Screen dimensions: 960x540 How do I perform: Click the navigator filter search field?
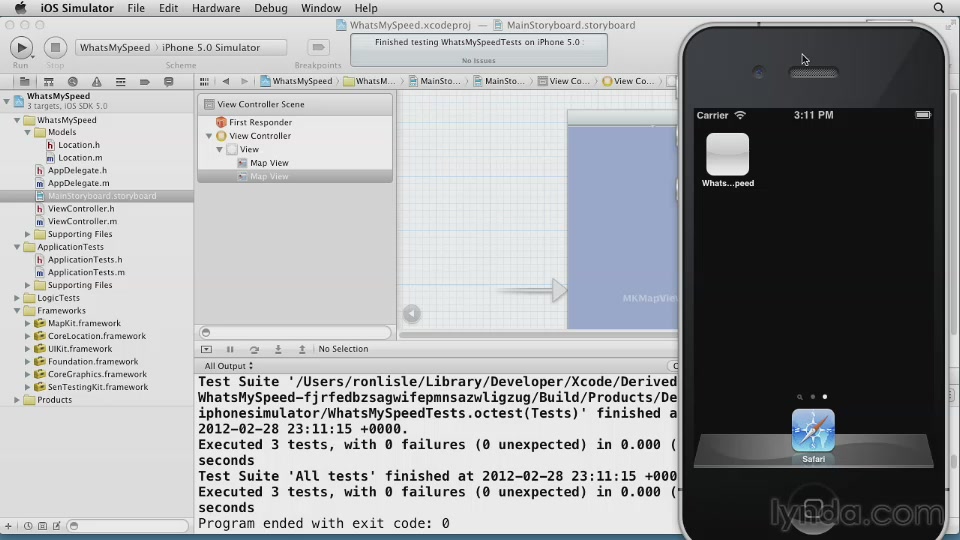click(x=127, y=526)
